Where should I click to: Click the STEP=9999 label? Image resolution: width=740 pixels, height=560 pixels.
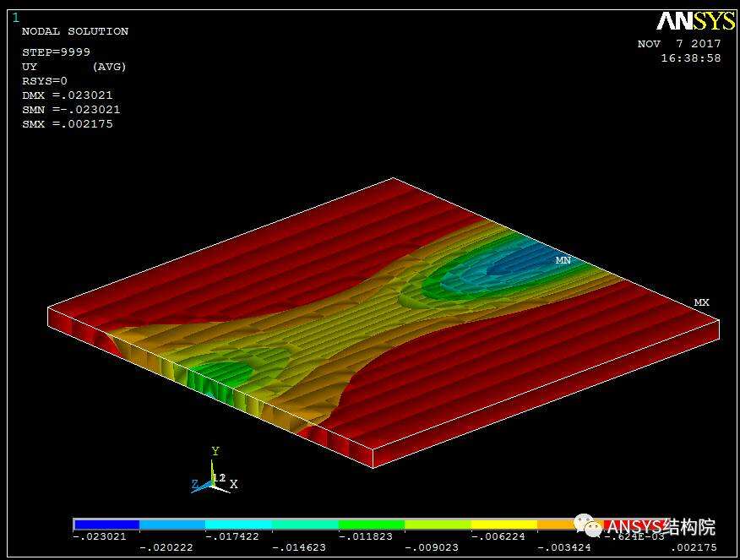(x=56, y=52)
